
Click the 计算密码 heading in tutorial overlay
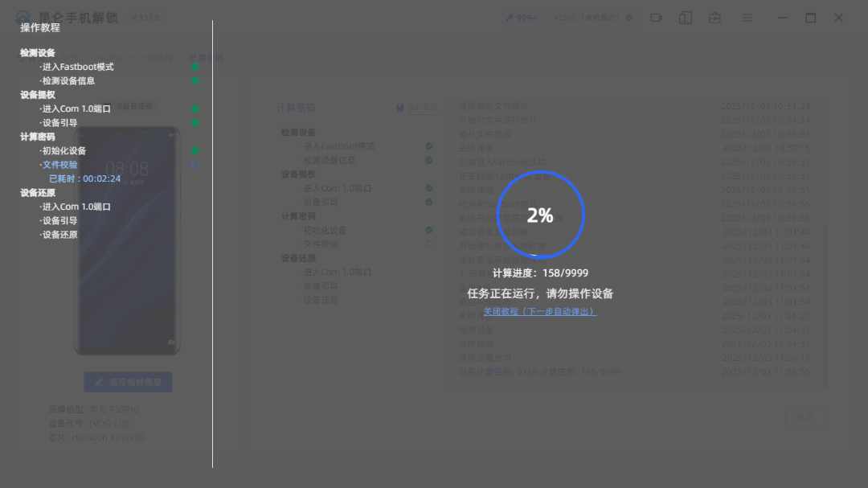(38, 137)
